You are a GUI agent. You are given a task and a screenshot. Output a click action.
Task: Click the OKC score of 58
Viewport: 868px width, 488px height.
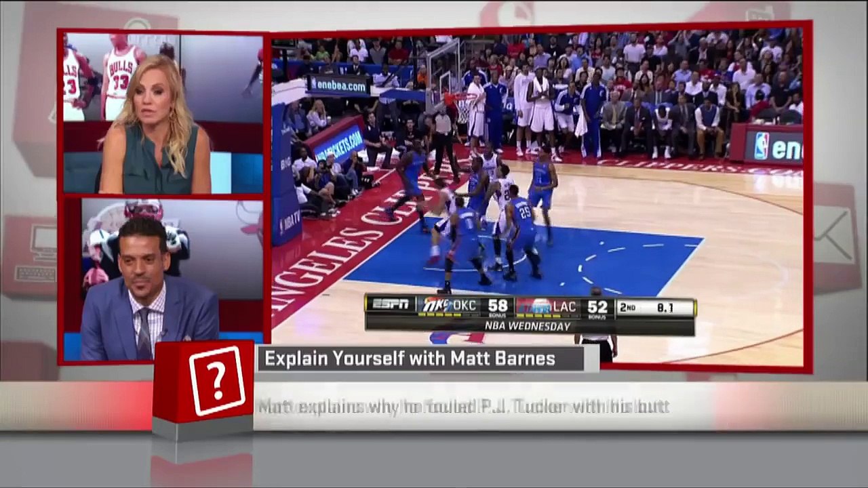tap(497, 306)
